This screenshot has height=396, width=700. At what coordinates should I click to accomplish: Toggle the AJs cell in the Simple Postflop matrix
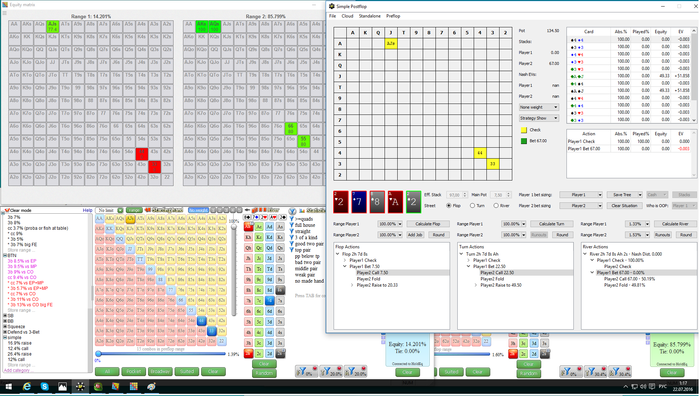point(391,43)
